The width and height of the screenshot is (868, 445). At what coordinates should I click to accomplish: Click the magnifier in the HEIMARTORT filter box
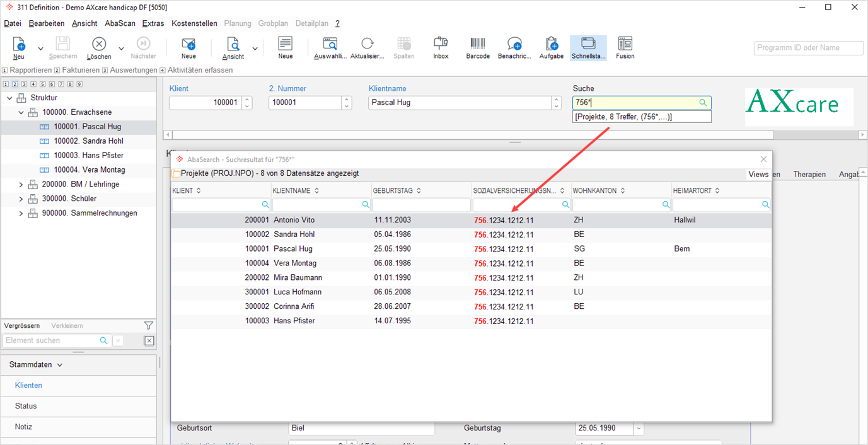(765, 205)
